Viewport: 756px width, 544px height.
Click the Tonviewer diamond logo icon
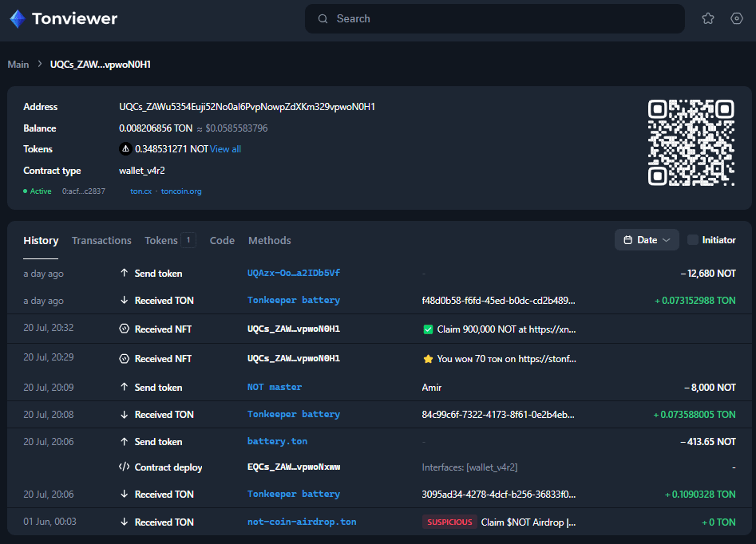click(18, 18)
